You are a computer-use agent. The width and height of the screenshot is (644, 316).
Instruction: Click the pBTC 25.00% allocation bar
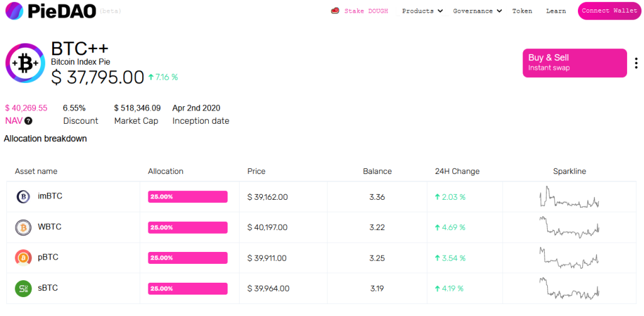[187, 258]
